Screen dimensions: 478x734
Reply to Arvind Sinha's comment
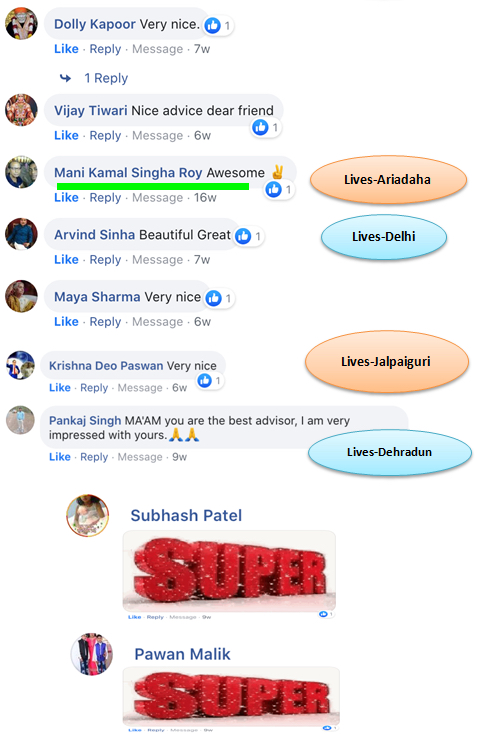105,260
